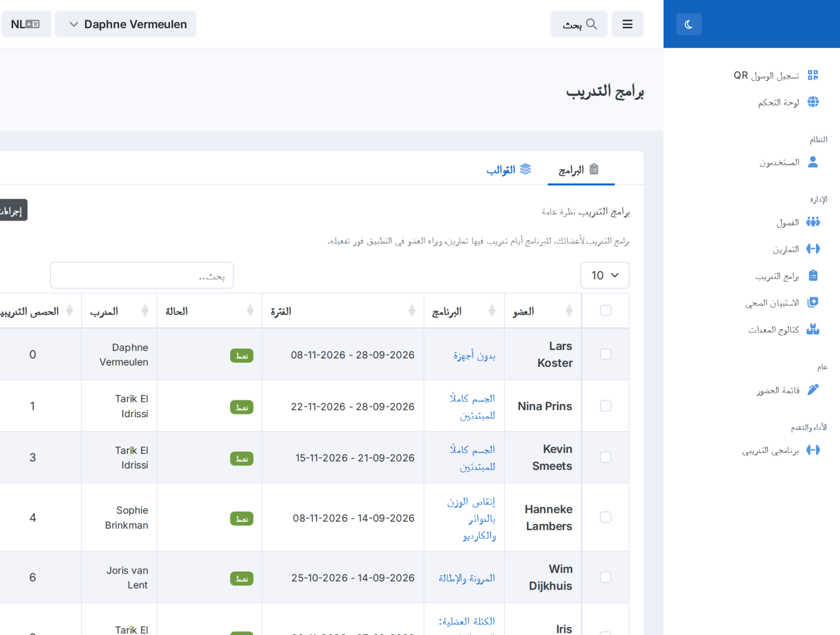Click the active status badge for Lars Koster

point(241,355)
